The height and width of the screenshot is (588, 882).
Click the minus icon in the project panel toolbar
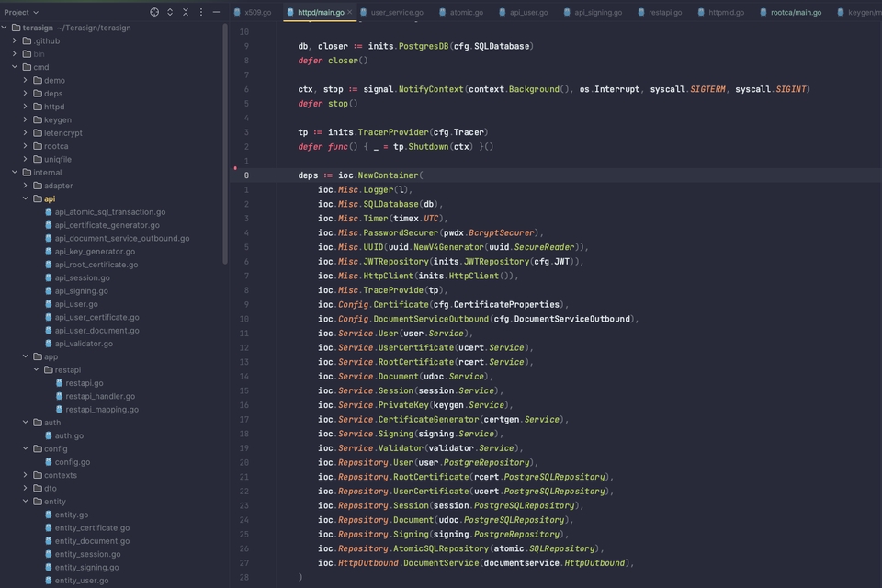pyautogui.click(x=216, y=12)
